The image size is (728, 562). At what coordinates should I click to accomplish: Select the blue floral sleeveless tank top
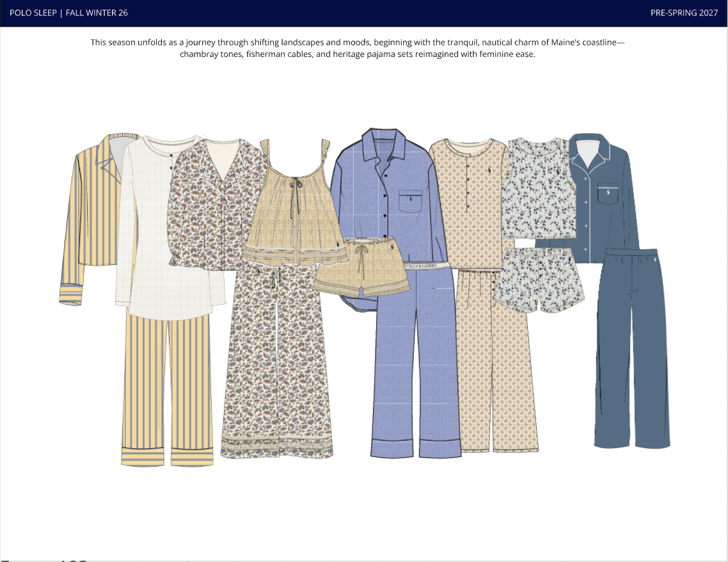pos(539,188)
